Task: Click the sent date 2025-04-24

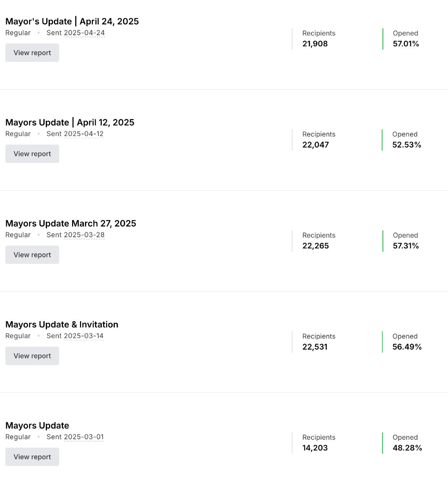Action: tap(84, 33)
